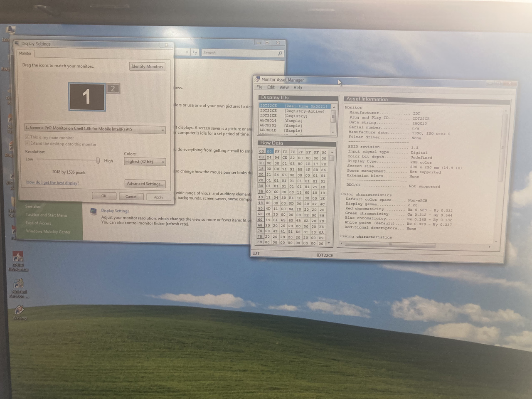Select IDT22CE [Real-time 0x0021] display ID
Screen dimensions: 532x399
pos(295,106)
